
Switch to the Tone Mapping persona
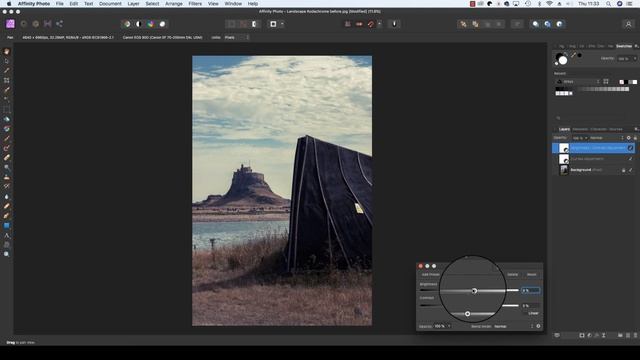pos(47,24)
